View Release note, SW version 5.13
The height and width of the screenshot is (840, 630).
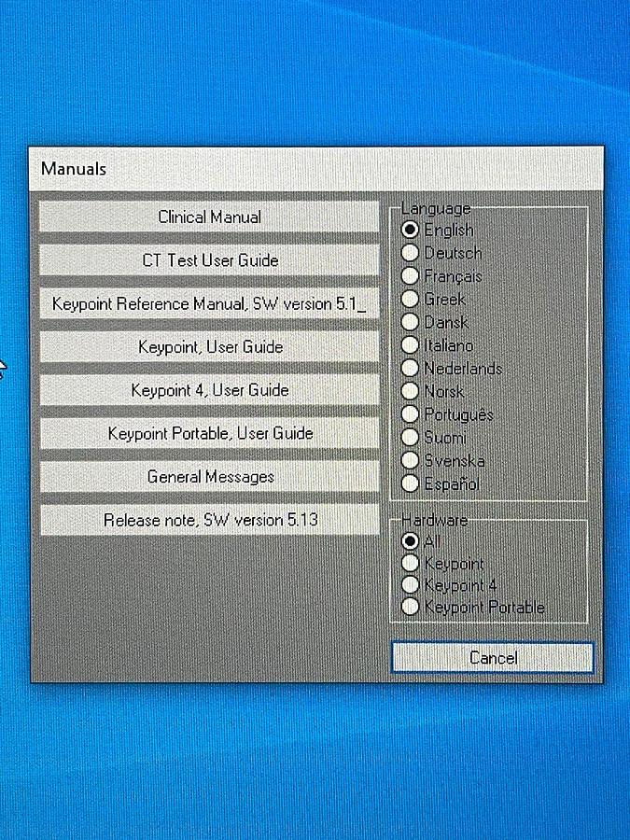tap(209, 520)
